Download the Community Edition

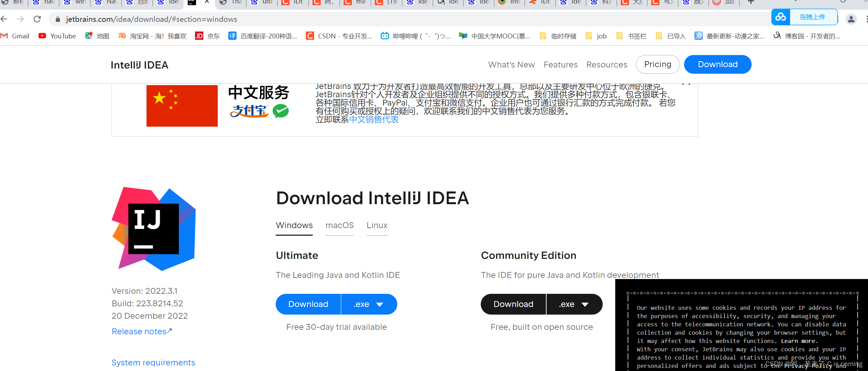pyautogui.click(x=513, y=304)
